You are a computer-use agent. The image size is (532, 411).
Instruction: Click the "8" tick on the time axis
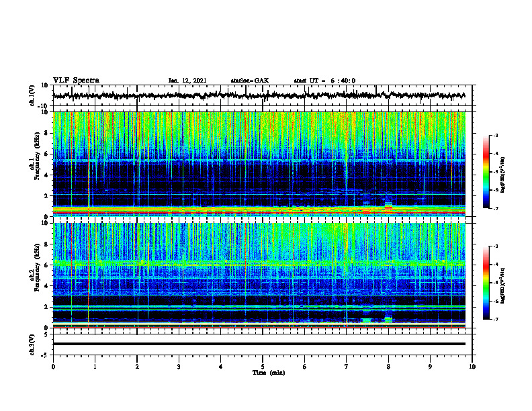pos(388,367)
